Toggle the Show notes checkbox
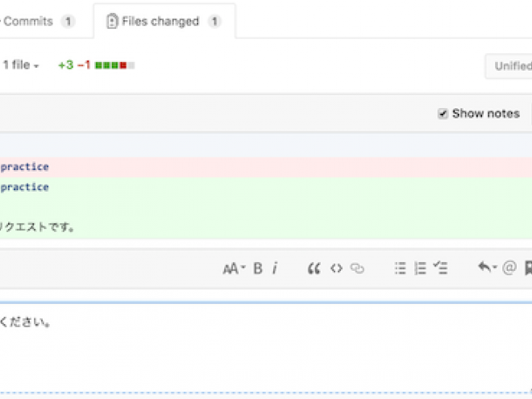The height and width of the screenshot is (399, 532). coord(443,114)
